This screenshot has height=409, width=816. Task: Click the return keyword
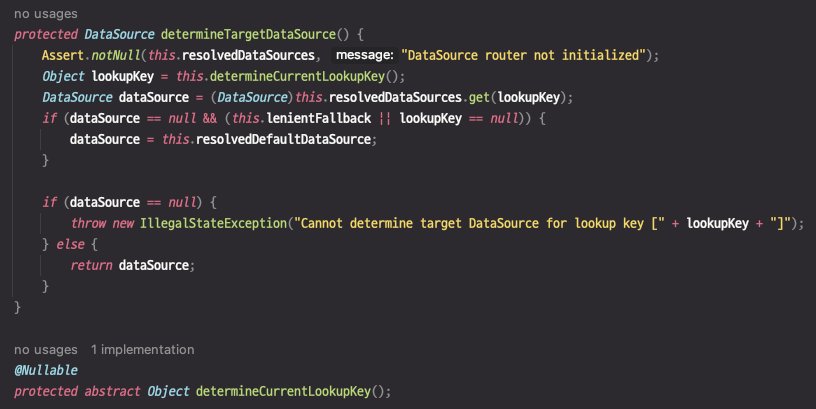(x=91, y=265)
